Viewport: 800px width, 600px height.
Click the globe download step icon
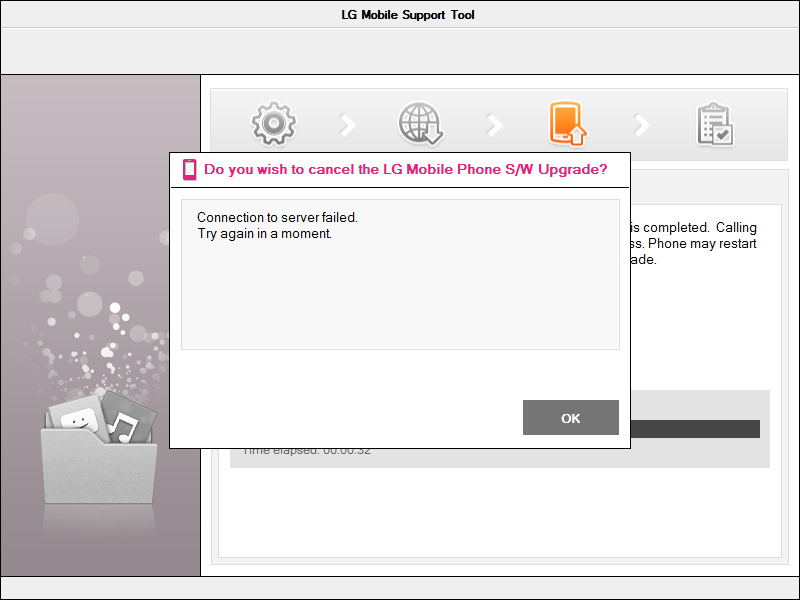pyautogui.click(x=420, y=123)
